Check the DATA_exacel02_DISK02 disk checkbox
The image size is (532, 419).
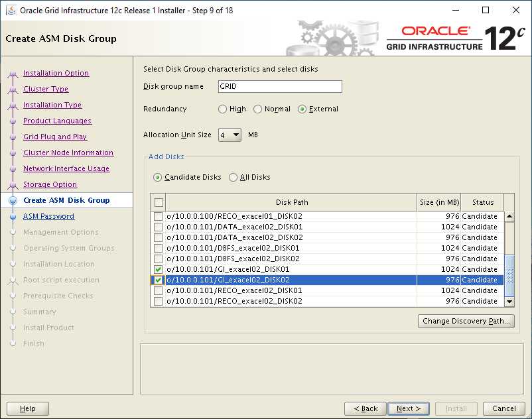[x=158, y=237]
